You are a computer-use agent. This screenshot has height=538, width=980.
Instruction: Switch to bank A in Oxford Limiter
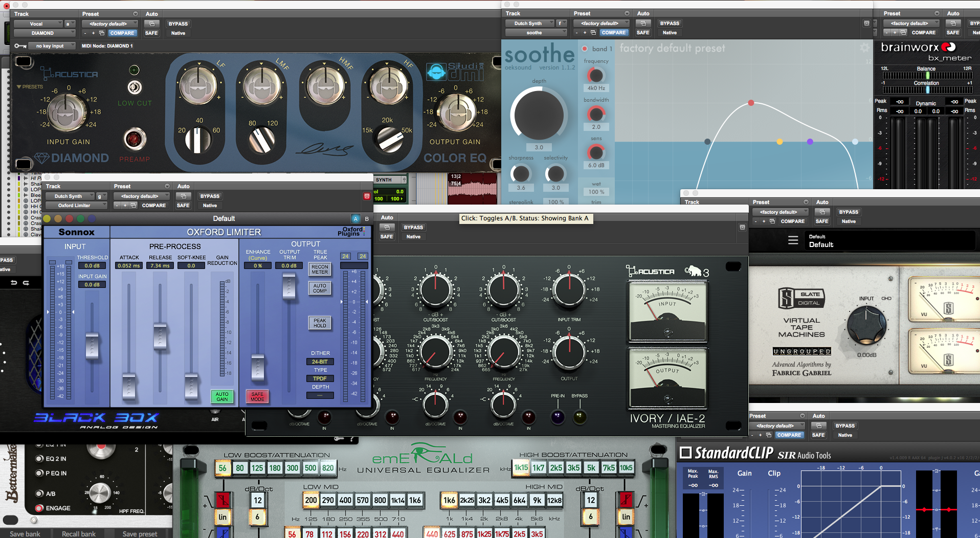point(355,219)
